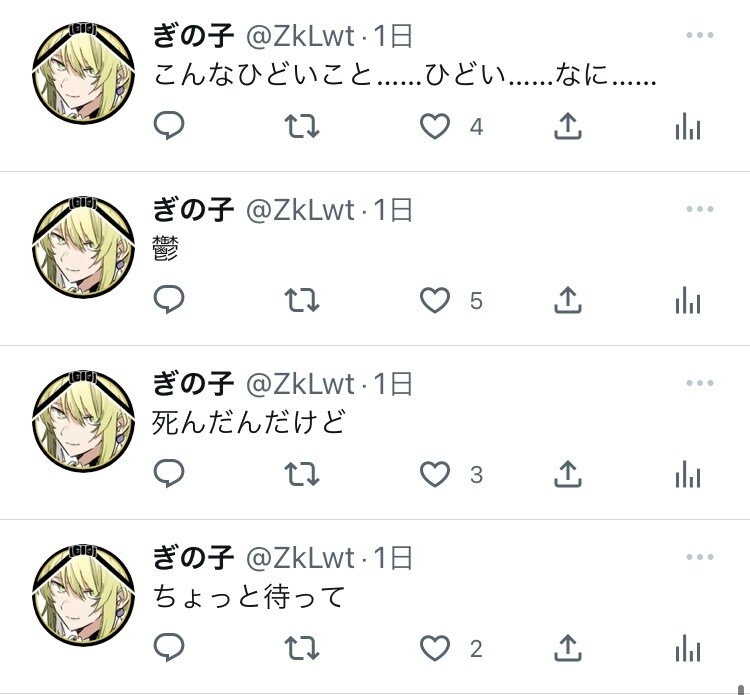Open ぎの子 display name on the last tweet

point(193,558)
